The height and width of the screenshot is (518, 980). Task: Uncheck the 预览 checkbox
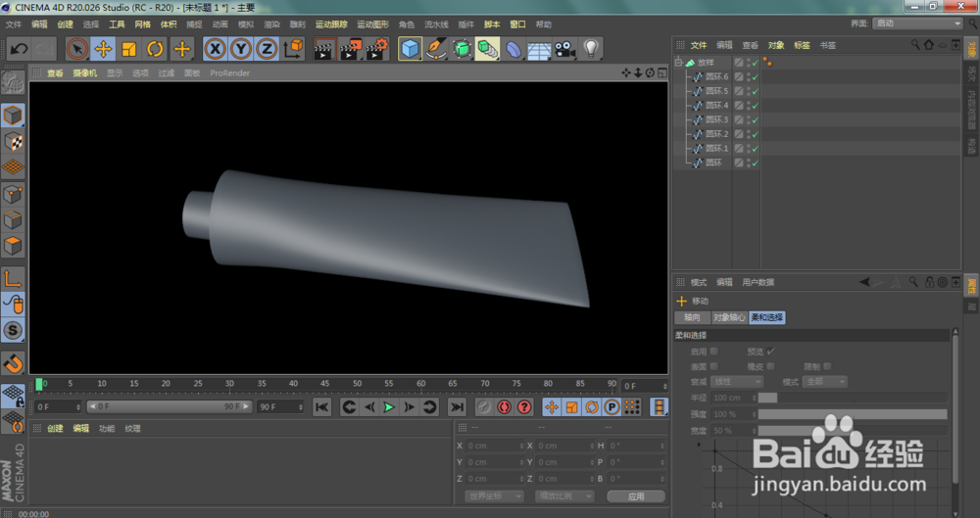(x=770, y=352)
